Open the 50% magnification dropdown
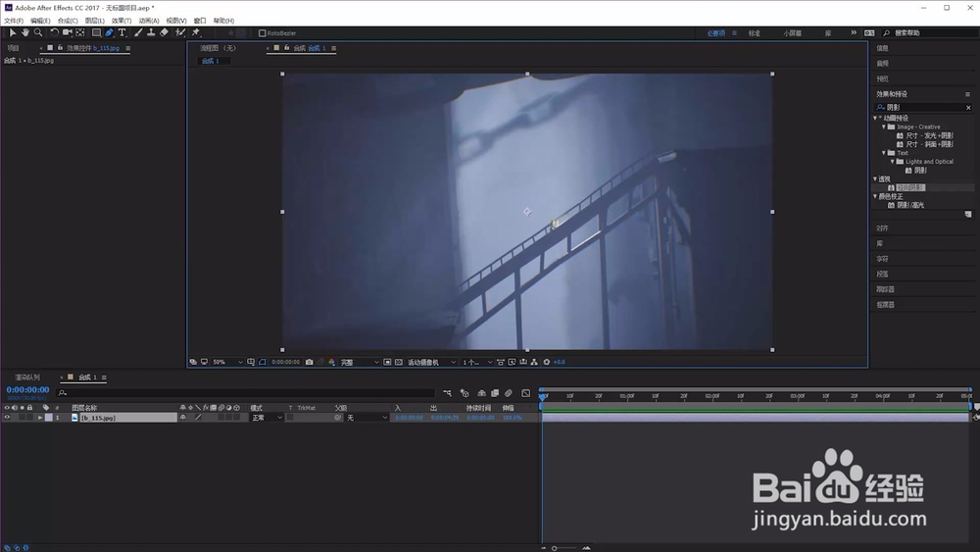The height and width of the screenshot is (552, 980). [227, 362]
